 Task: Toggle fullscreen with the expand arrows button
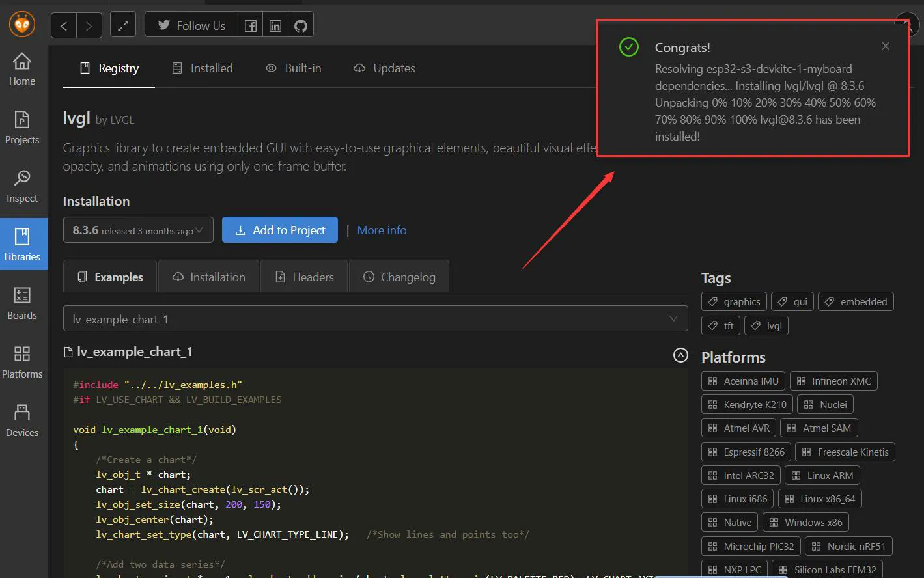pos(122,26)
